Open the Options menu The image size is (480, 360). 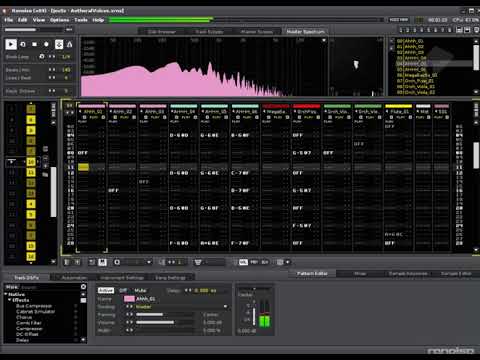(x=59, y=20)
